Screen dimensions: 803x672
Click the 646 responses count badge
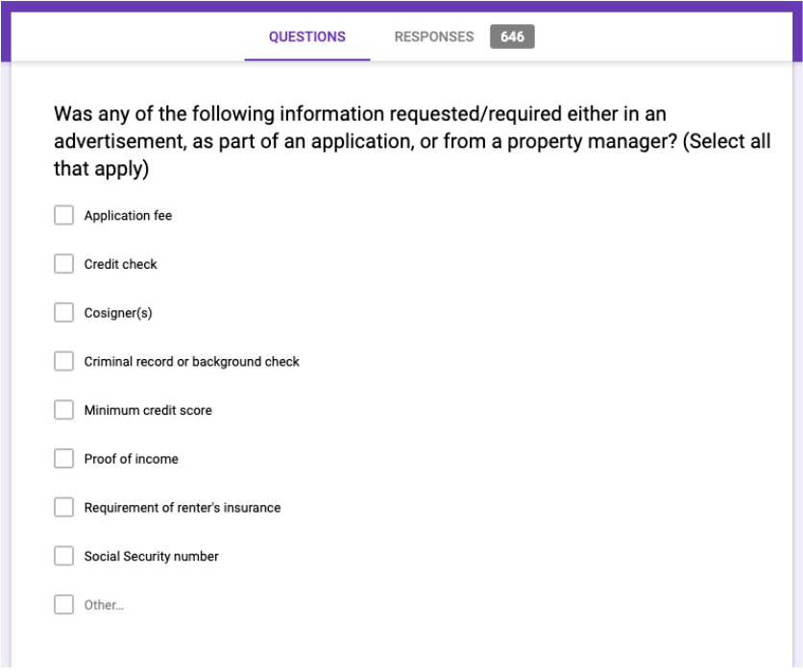point(512,36)
